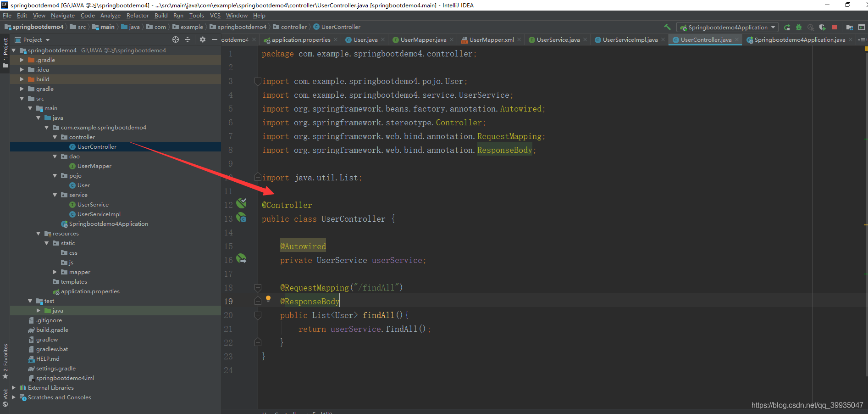Click the Rerun application icon
The width and height of the screenshot is (868, 414).
coord(787,27)
